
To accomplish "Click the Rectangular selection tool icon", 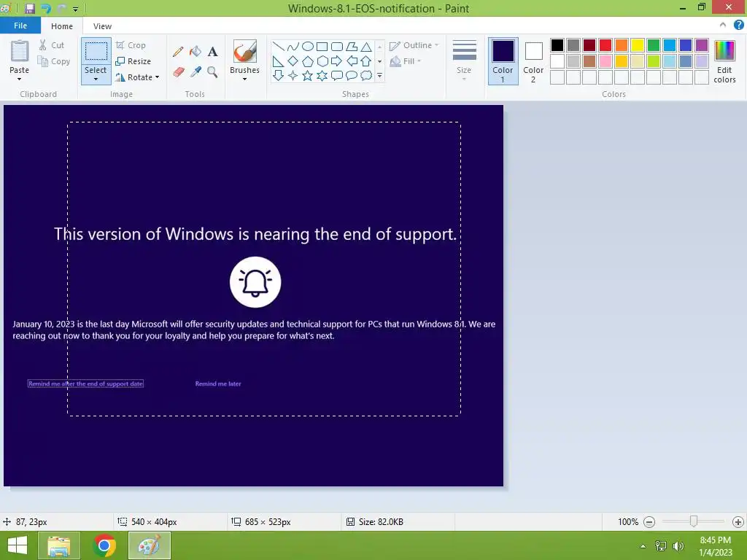I will coord(96,52).
